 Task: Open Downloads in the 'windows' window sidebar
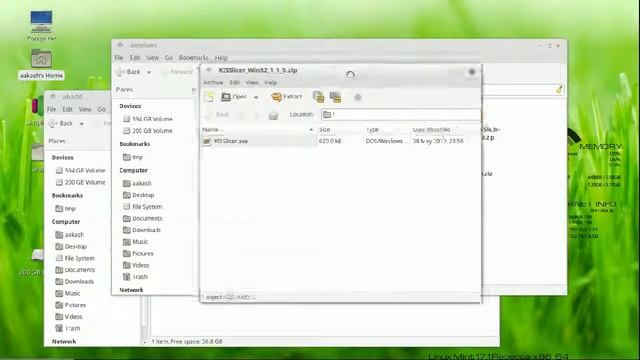[x=142, y=230]
